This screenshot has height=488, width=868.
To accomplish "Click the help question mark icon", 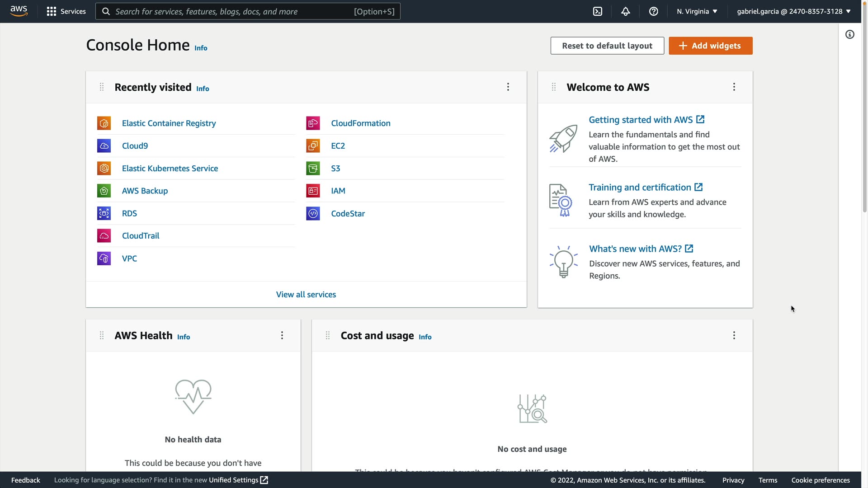I will point(654,11).
